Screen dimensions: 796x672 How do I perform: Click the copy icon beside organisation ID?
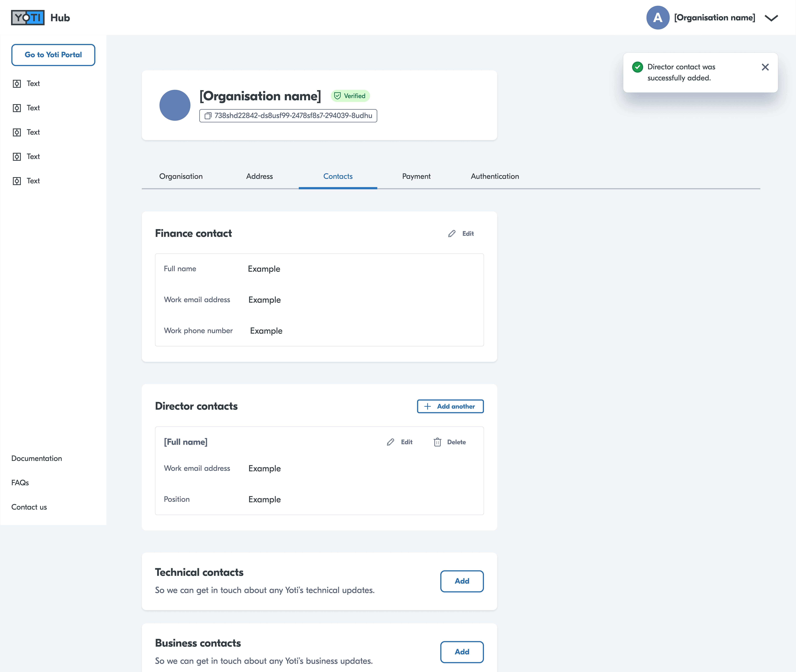208,116
